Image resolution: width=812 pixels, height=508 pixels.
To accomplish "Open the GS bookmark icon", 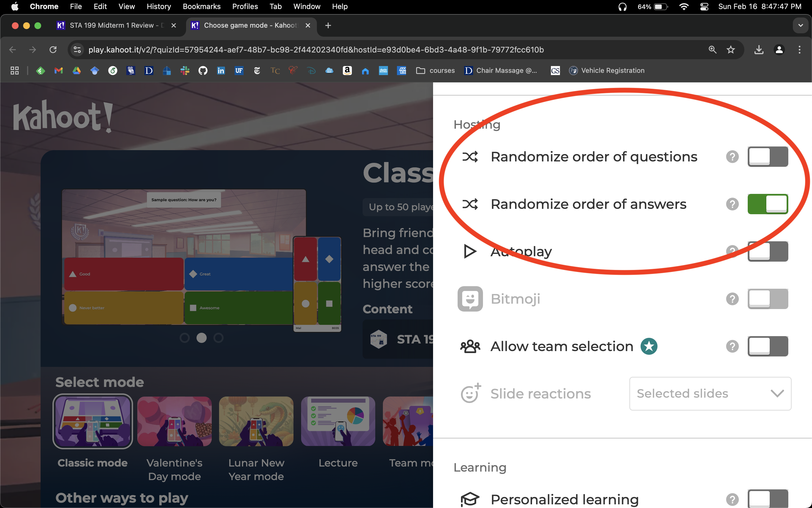I will coord(555,71).
